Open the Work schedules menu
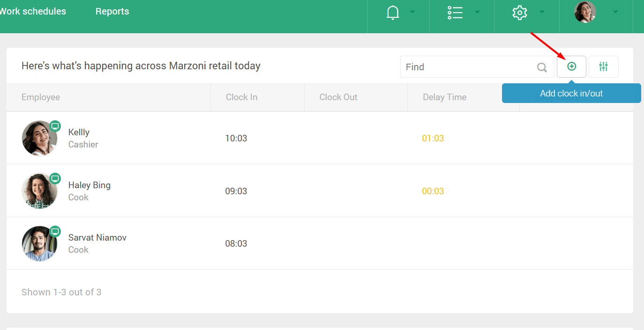 coord(33,11)
